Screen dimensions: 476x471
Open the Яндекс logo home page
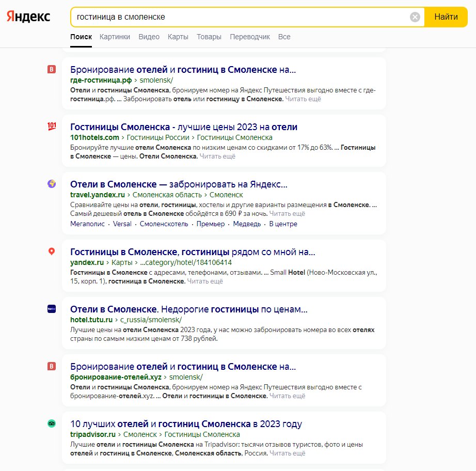(x=28, y=17)
